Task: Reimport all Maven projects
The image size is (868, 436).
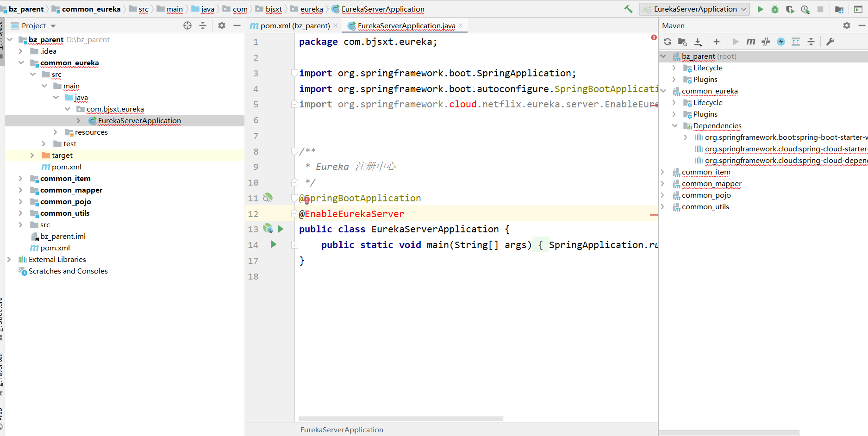Action: pyautogui.click(x=668, y=42)
